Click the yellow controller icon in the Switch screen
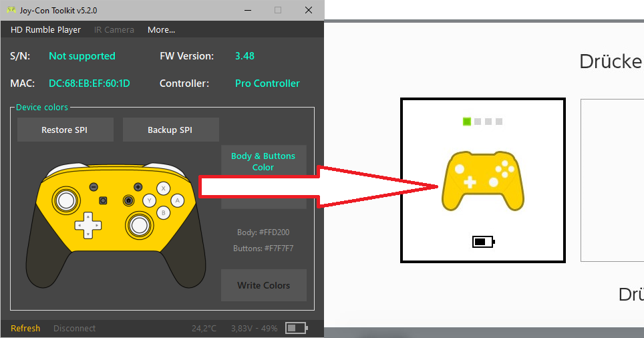The height and width of the screenshot is (338, 644). pyautogui.click(x=482, y=181)
